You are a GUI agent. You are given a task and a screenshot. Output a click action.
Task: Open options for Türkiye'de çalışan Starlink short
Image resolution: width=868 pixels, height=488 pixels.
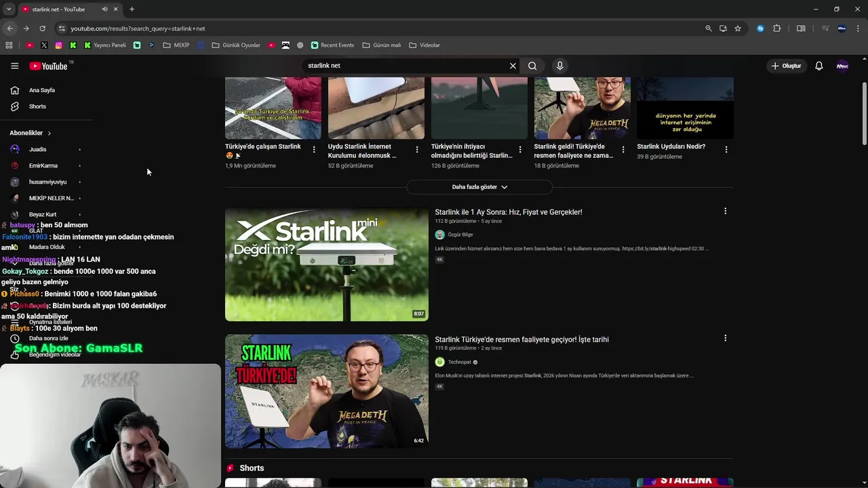tap(313, 150)
